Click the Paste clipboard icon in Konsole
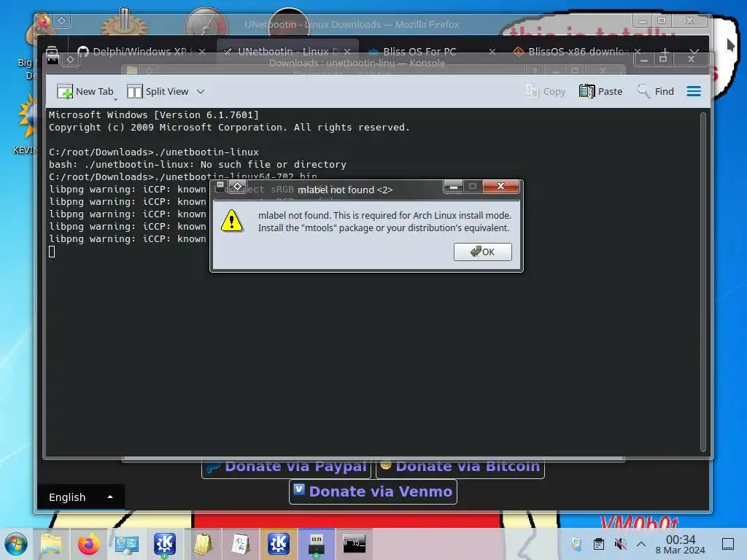This screenshot has width=747, height=560. 587,91
